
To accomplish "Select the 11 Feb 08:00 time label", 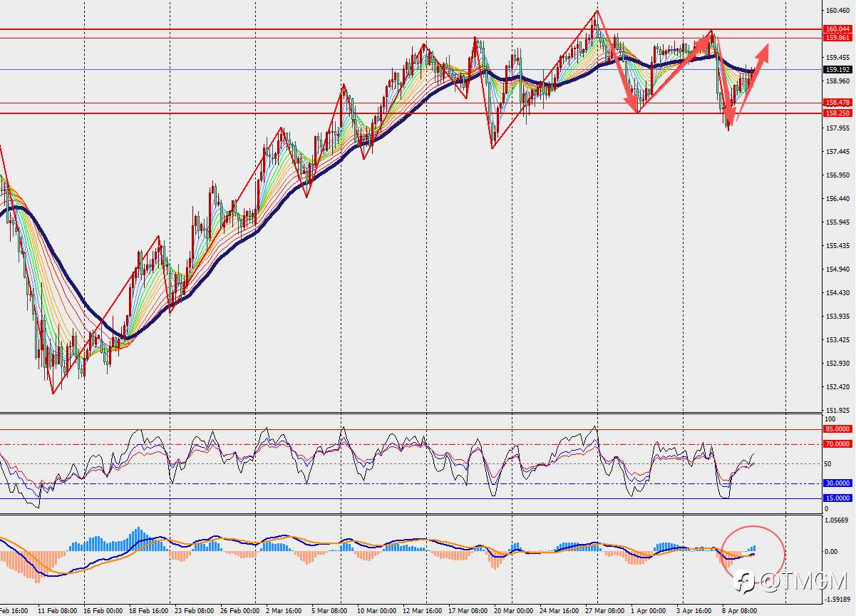I will (57, 611).
